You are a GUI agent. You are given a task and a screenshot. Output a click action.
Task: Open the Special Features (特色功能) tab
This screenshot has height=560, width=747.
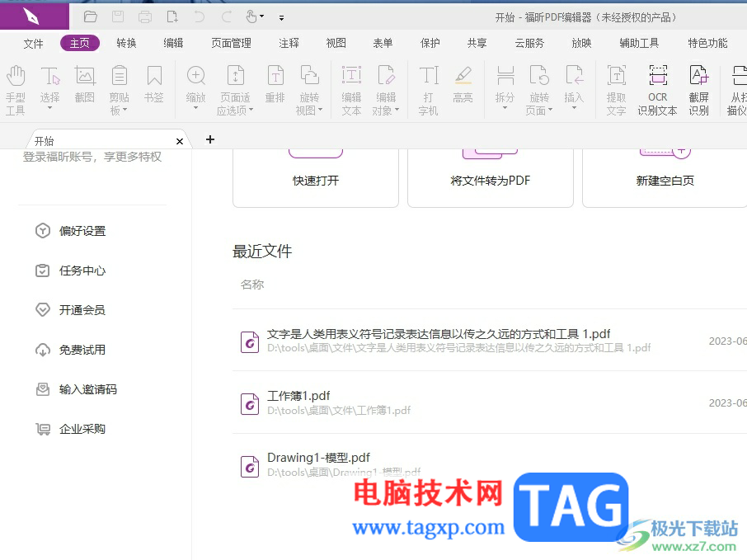[707, 44]
